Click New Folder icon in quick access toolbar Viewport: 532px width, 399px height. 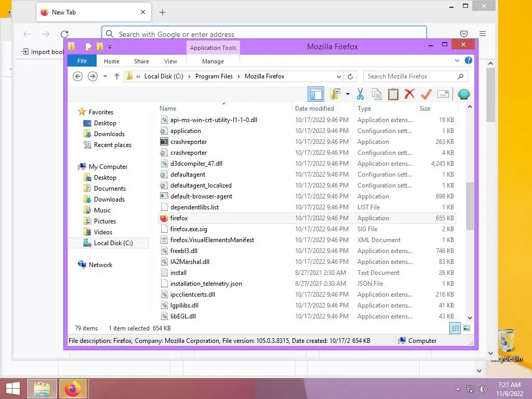[x=100, y=46]
